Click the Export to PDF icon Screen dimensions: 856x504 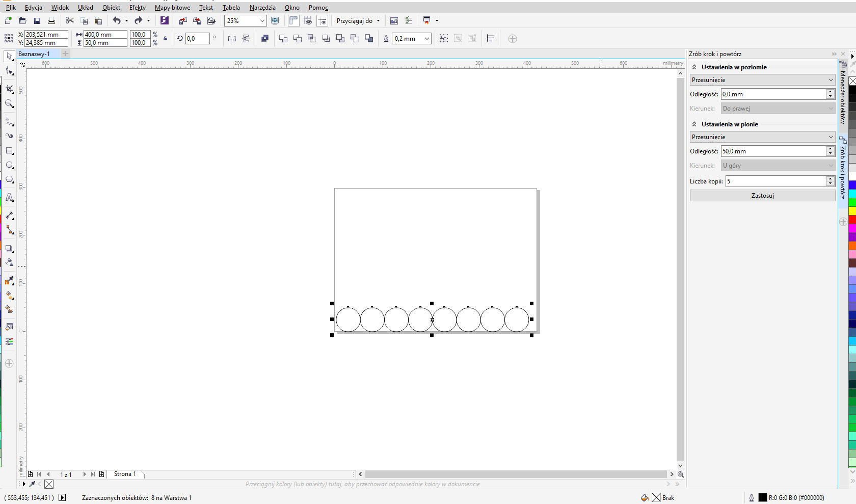pos(211,21)
